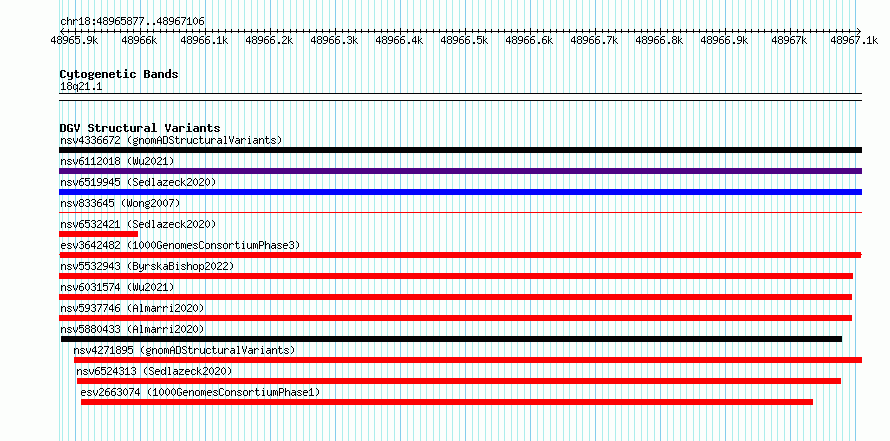The image size is (890, 441).
Task: Click the red bar under nsv5937746
Action: point(455,318)
